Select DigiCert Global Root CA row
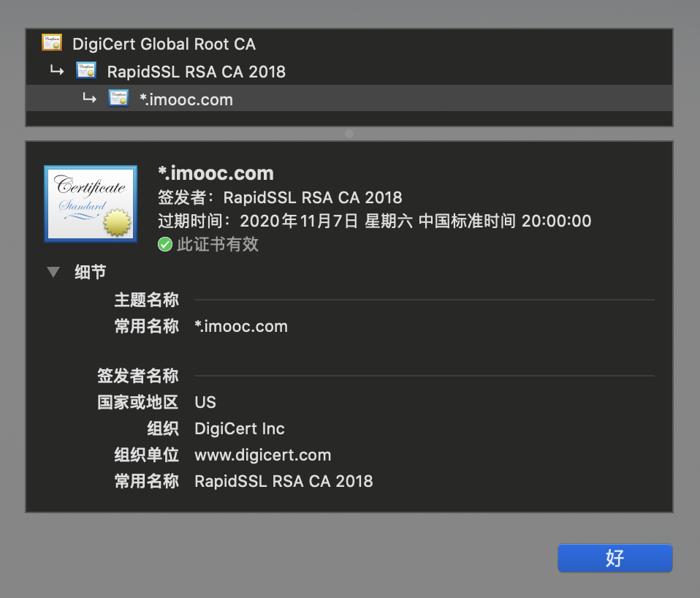Viewport: 700px width, 598px height. tap(349, 44)
